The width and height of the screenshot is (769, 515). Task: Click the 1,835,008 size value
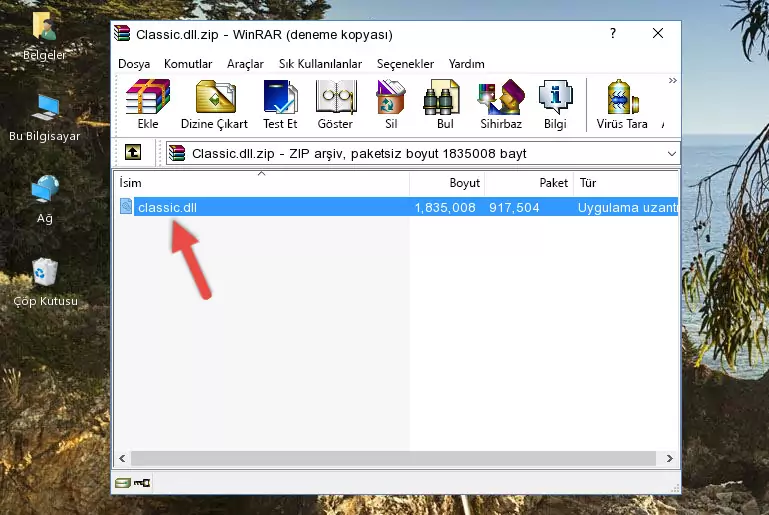click(x=445, y=207)
